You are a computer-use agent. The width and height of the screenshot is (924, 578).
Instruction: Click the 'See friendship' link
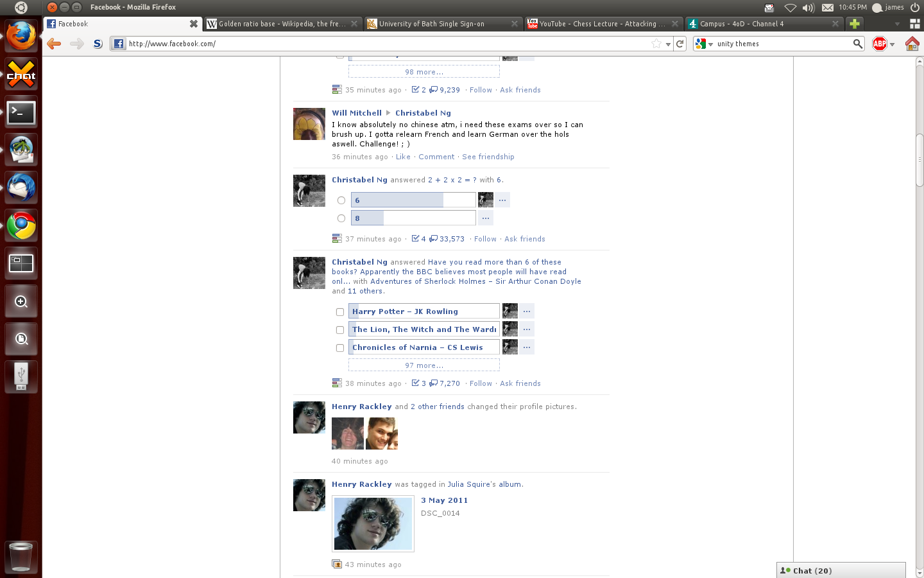coord(488,157)
